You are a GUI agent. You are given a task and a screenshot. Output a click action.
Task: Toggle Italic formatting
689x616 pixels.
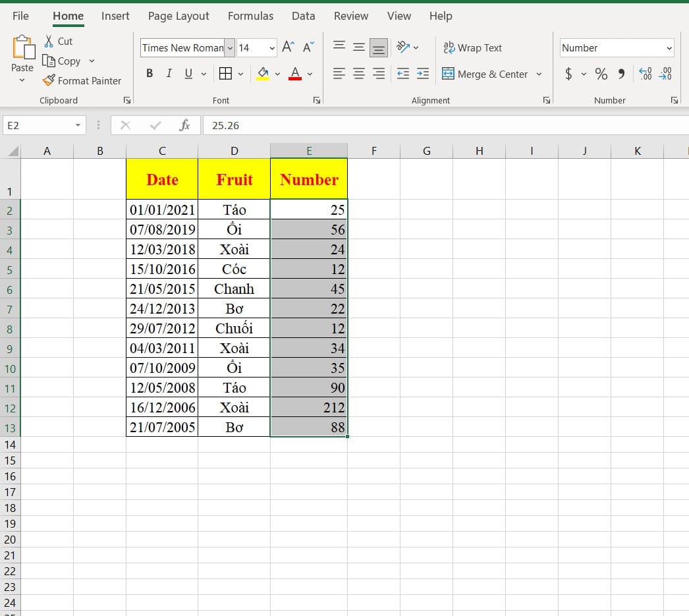point(169,73)
